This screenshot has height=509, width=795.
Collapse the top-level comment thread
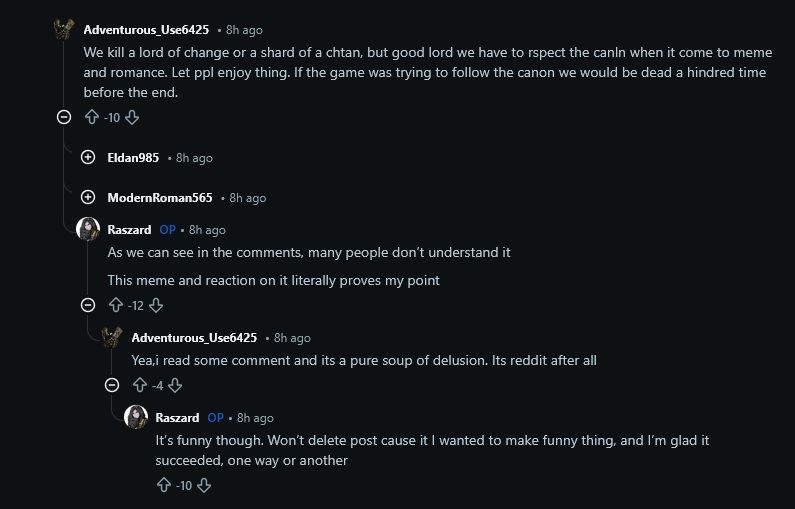click(x=64, y=118)
